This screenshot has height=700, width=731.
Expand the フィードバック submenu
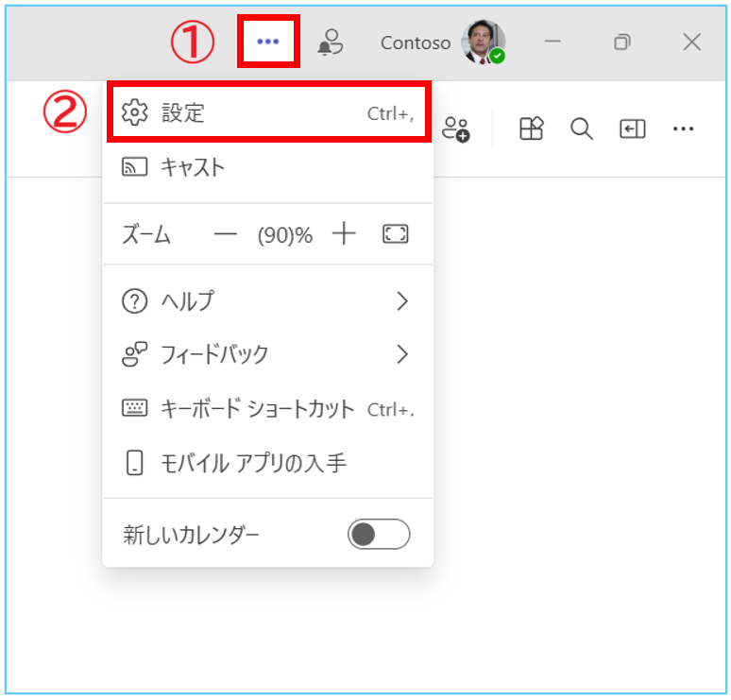click(x=267, y=354)
